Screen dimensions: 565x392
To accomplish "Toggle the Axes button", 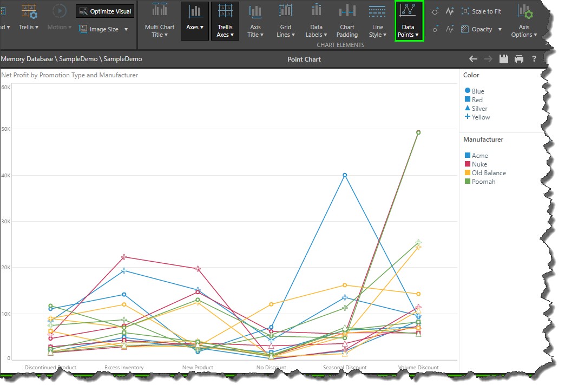I will (x=195, y=21).
